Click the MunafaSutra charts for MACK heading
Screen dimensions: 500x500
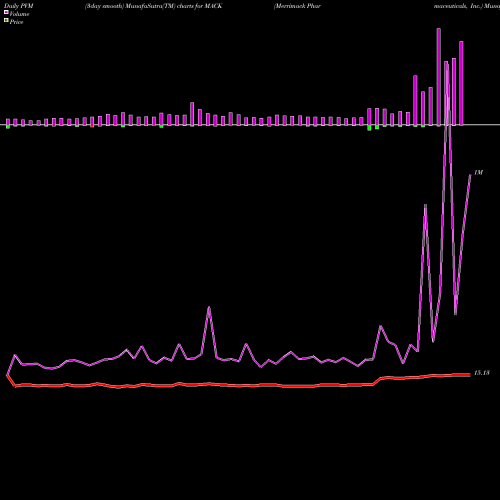pyautogui.click(x=153, y=6)
